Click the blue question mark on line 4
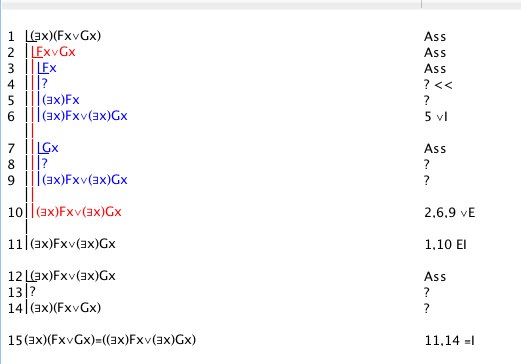 tap(45, 84)
